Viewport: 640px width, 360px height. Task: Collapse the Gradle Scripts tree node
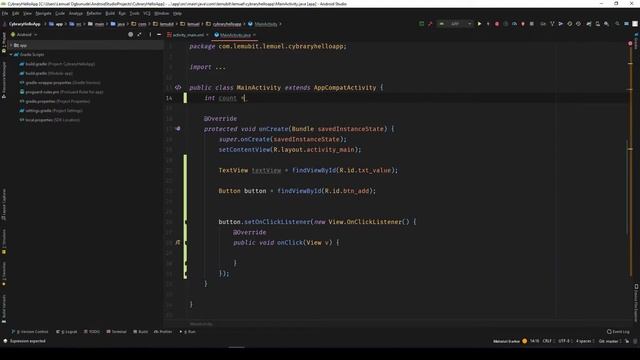click(x=11, y=54)
